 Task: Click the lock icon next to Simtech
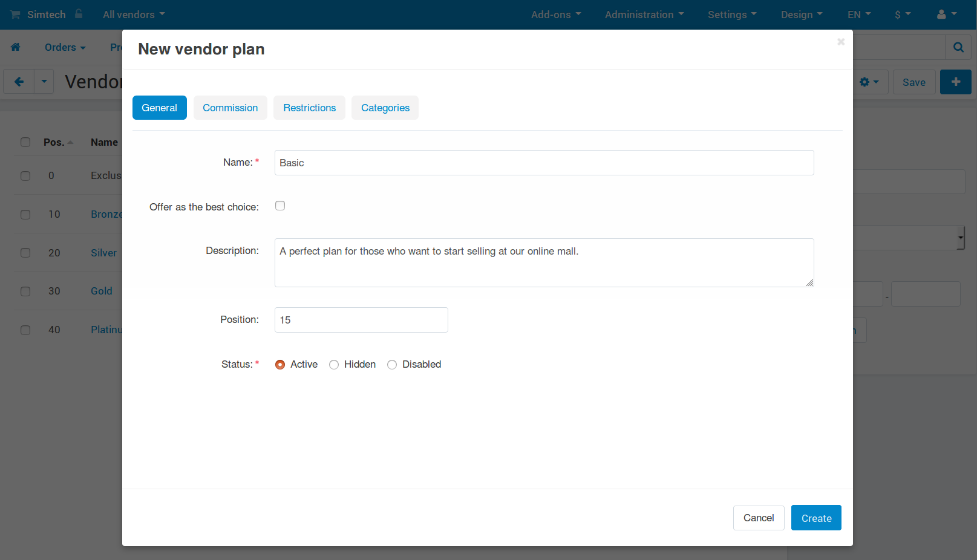tap(79, 13)
